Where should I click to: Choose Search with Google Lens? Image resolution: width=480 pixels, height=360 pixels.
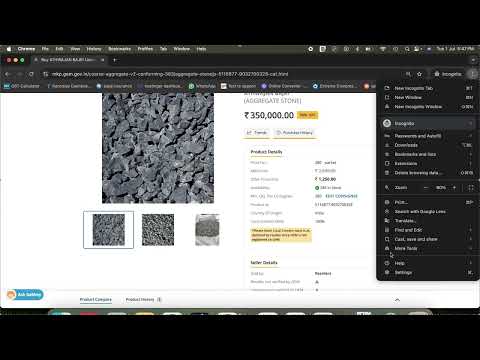coord(428,212)
